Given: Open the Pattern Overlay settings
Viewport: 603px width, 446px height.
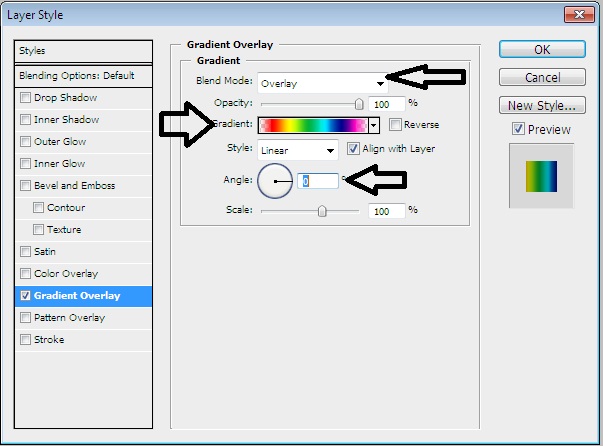Looking at the screenshot, I should 69,318.
